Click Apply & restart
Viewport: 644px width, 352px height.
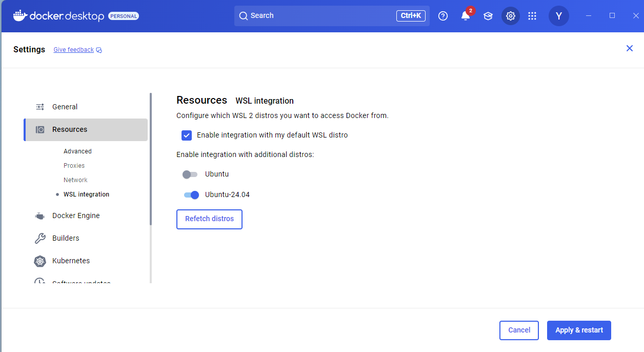coord(579,330)
